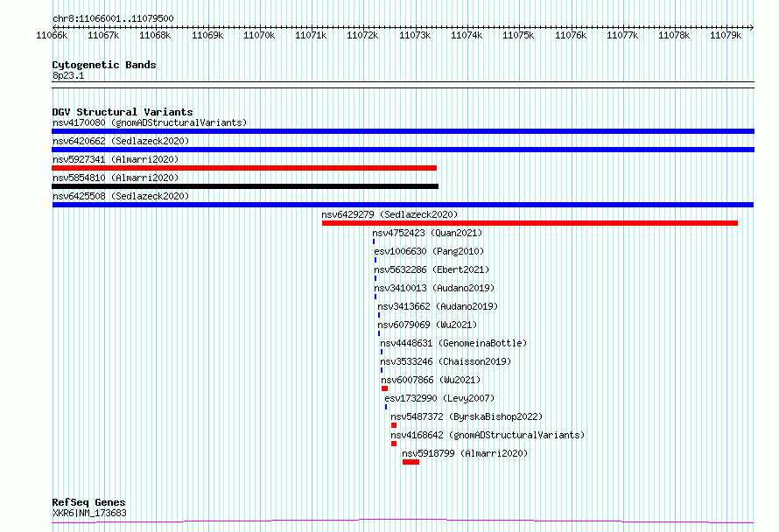
Task: Click the 11066k ruler position
Action: tap(52, 35)
